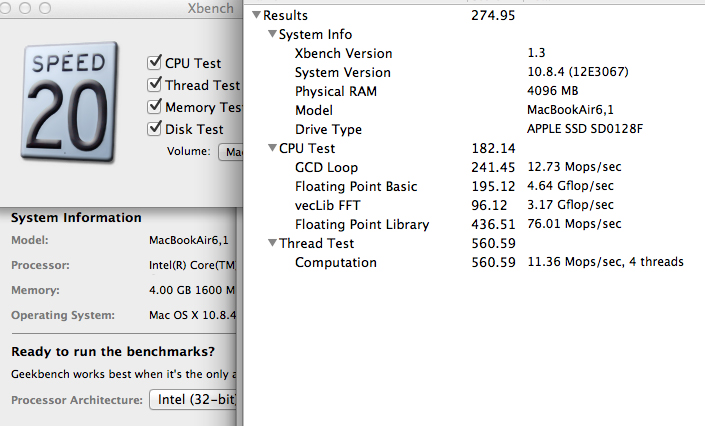Click the 12.73 Mops/sec value
Image resolution: width=705 pixels, height=426 pixels.
pyautogui.click(x=574, y=167)
